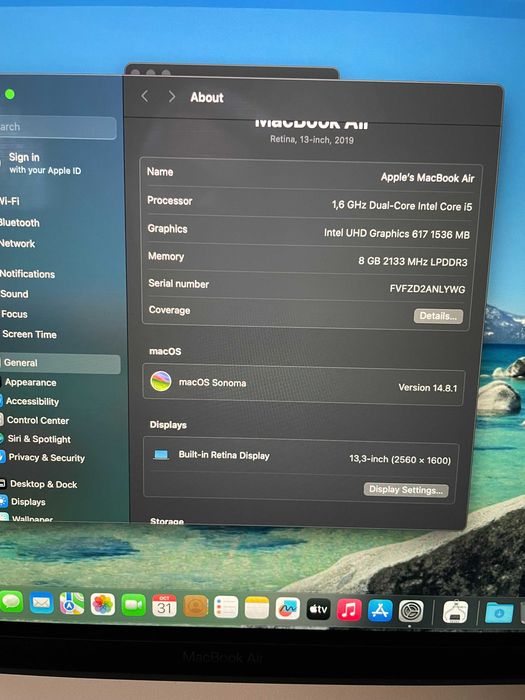This screenshot has width=525, height=700.
Task: Click the green zoom window button
Action: click(10, 94)
